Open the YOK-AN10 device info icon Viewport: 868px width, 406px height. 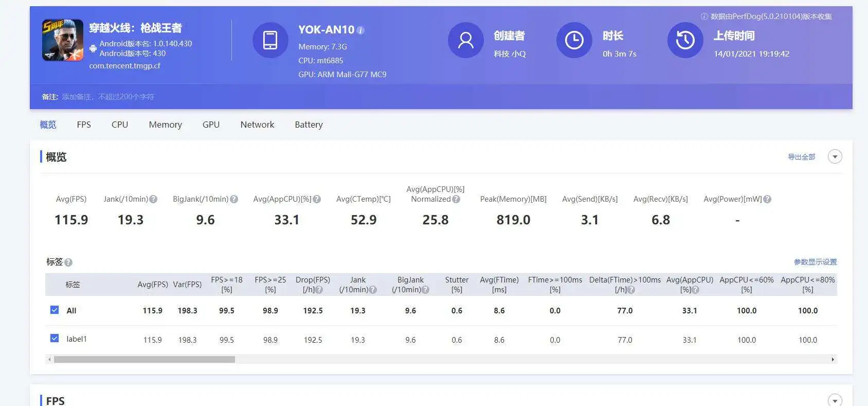pos(360,30)
